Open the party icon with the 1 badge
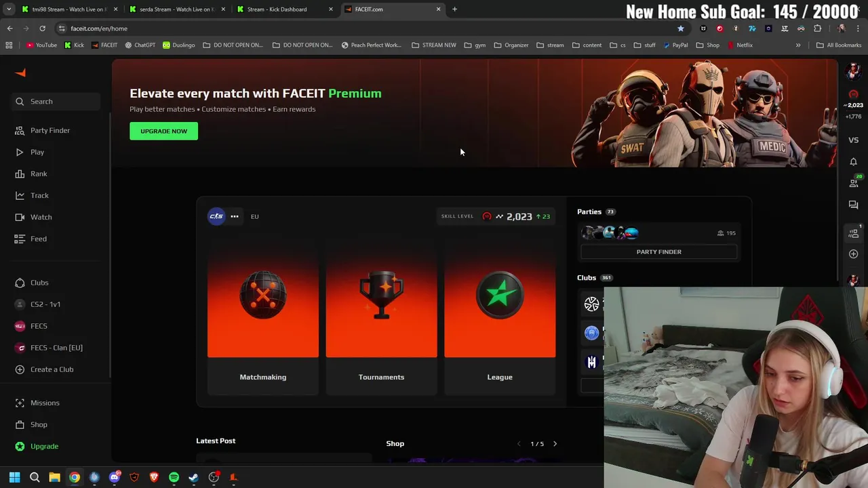The width and height of the screenshot is (868, 488). pos(854,232)
